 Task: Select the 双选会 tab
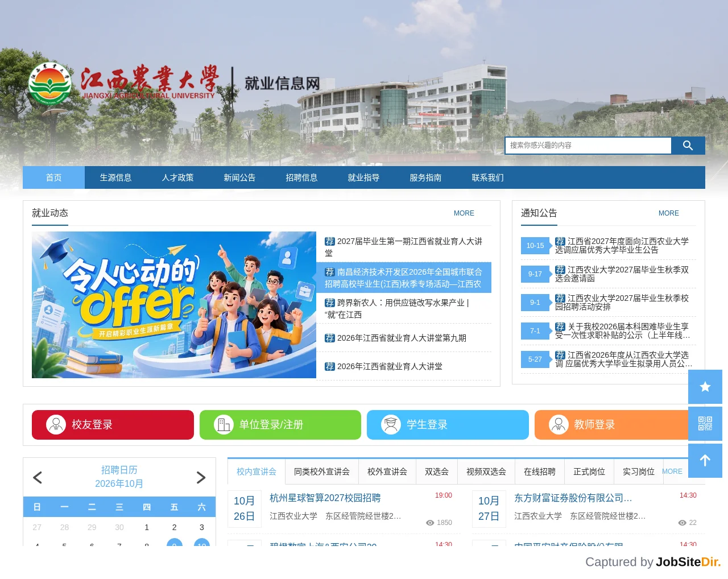pyautogui.click(x=437, y=472)
